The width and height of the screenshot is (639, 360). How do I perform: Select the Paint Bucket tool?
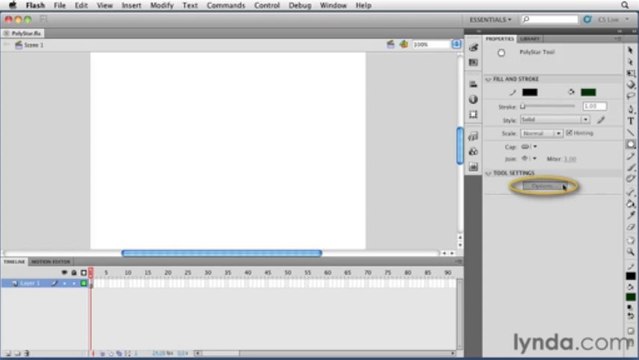point(630,203)
